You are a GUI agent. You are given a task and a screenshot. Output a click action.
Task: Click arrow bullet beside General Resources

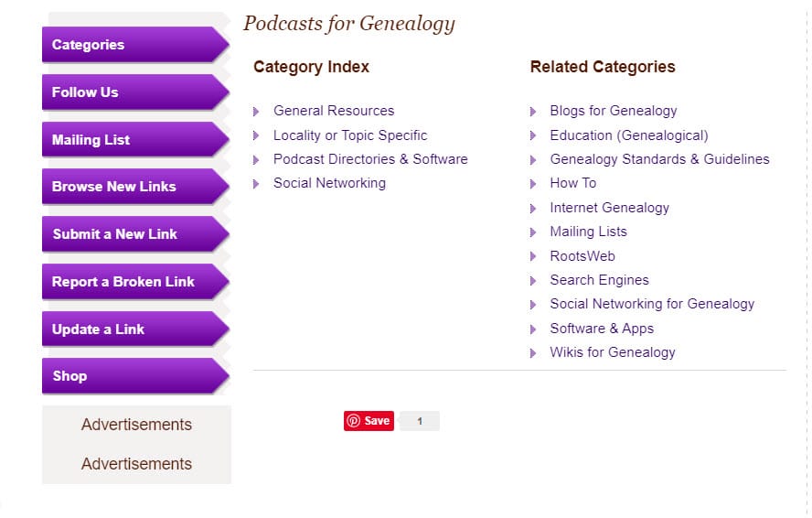coord(256,112)
